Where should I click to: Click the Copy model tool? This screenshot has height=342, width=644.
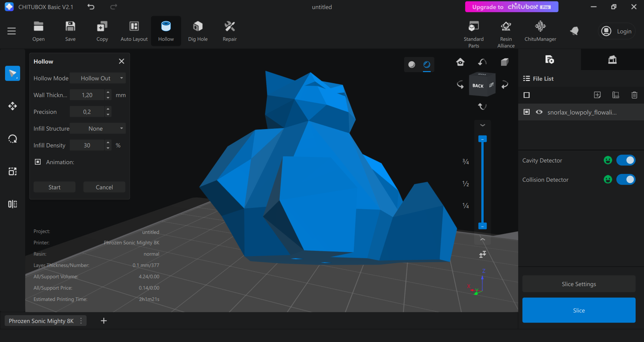(x=102, y=31)
